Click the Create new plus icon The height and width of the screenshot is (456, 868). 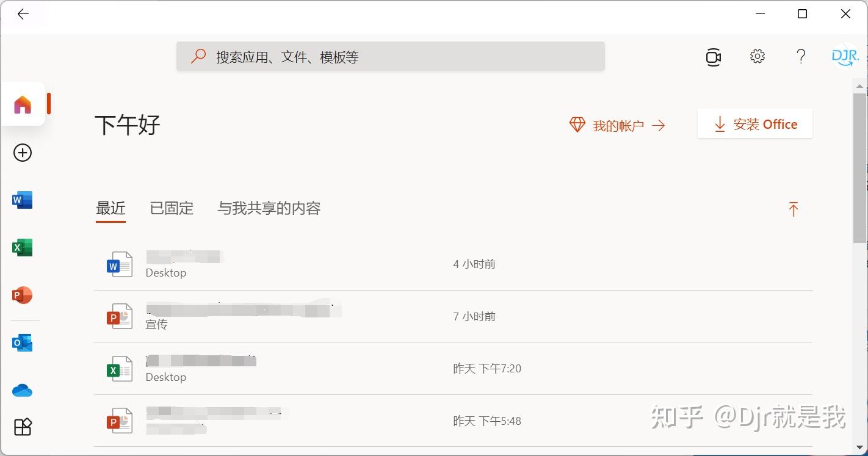[23, 153]
